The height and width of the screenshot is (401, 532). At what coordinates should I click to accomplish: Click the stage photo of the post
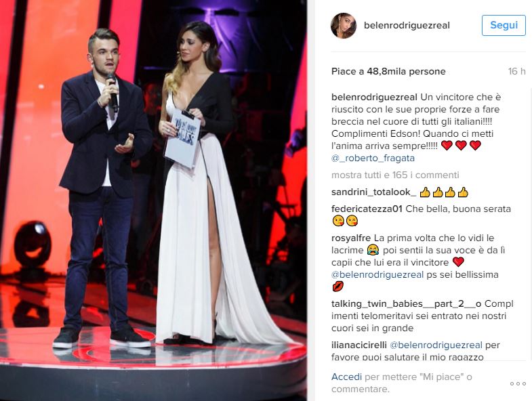tap(154, 200)
